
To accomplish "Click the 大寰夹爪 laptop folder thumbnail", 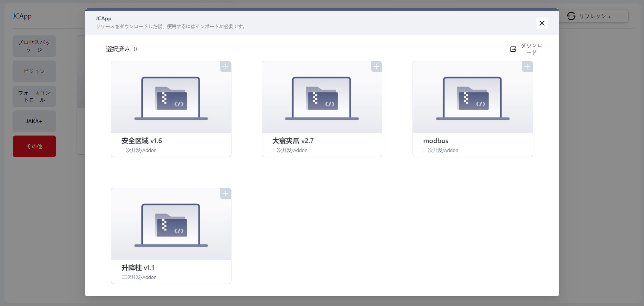I will (x=322, y=98).
